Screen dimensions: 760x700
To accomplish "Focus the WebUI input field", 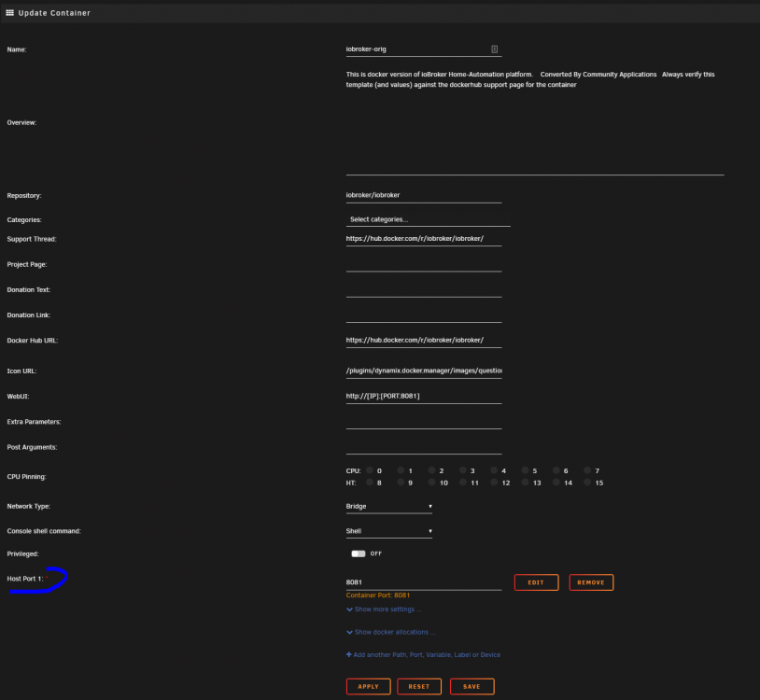I will [x=424, y=397].
